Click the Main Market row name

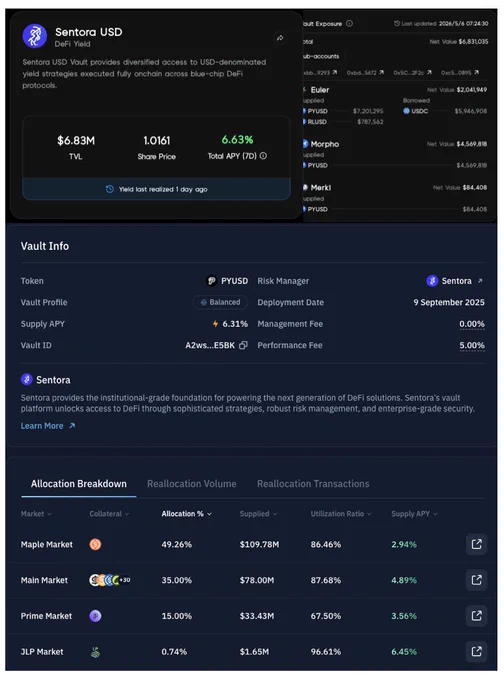[x=44, y=580]
